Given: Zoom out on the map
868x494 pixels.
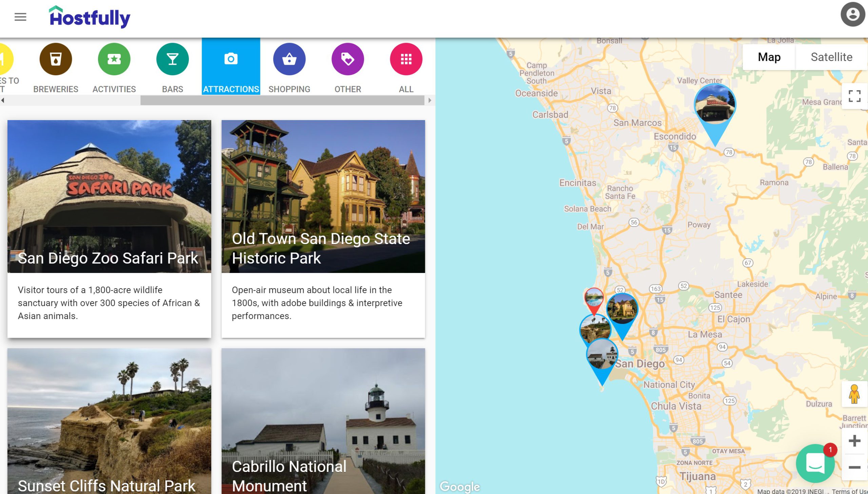Looking at the screenshot, I should point(854,467).
